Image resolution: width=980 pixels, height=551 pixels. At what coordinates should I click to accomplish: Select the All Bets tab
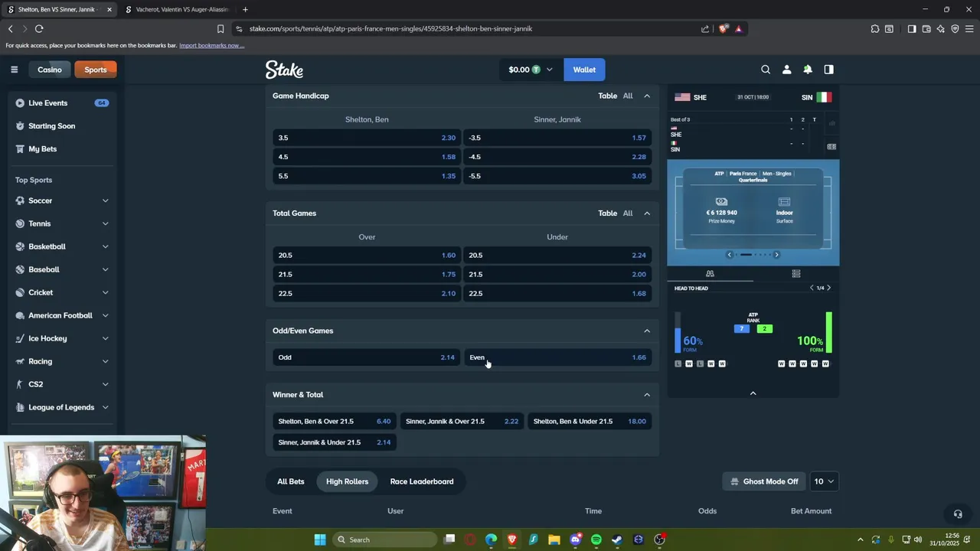[291, 481]
